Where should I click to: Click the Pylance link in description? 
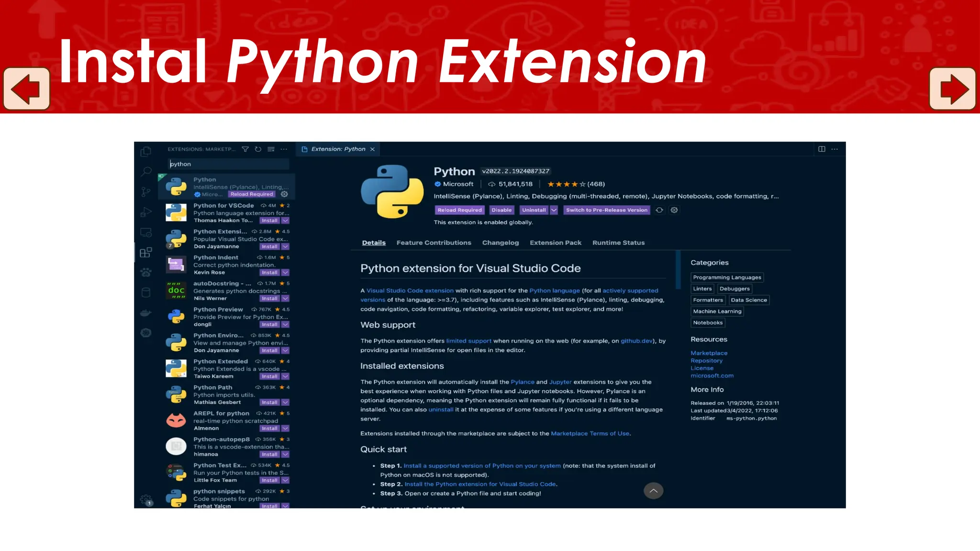(523, 382)
